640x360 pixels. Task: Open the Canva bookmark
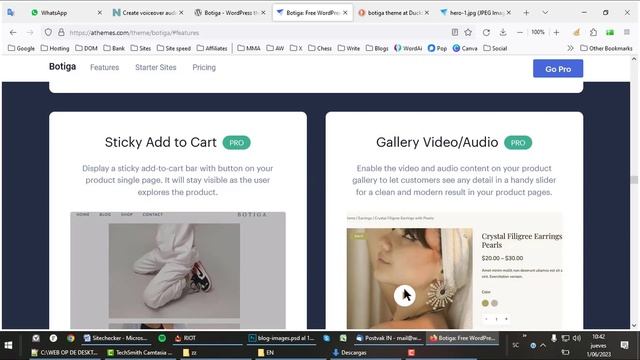click(x=465, y=48)
